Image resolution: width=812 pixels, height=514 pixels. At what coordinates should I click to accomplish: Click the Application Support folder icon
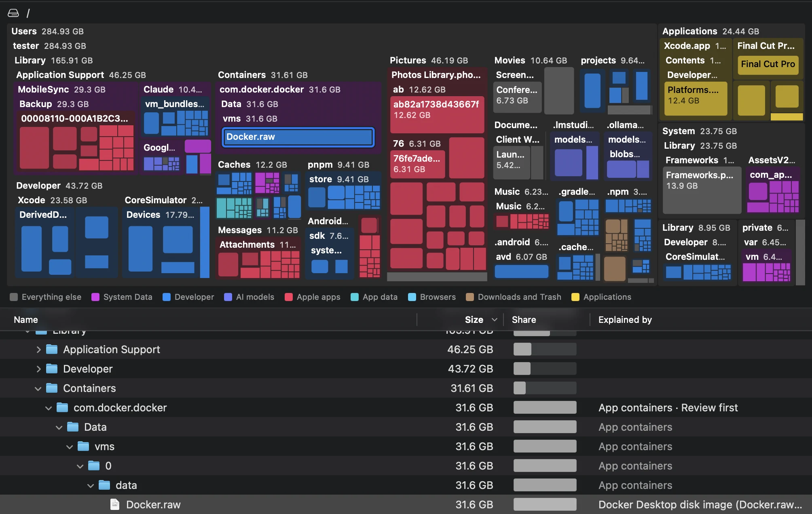click(x=52, y=349)
